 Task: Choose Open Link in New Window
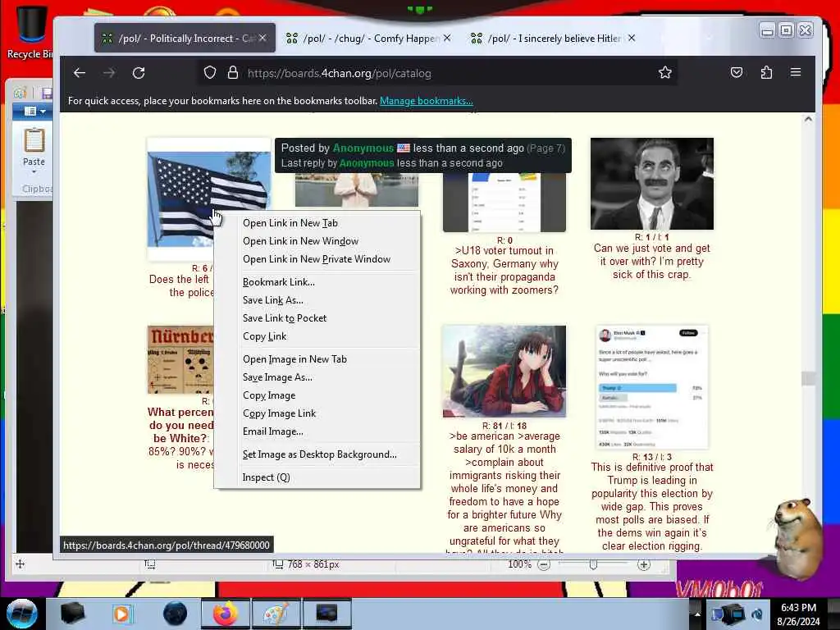(x=317, y=241)
